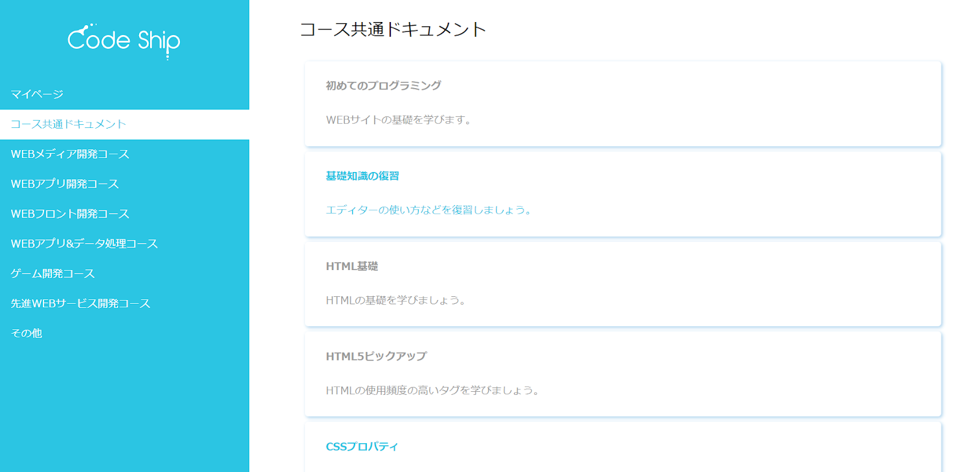Click description エディターの使い方などを復習しましょう

pyautogui.click(x=428, y=210)
